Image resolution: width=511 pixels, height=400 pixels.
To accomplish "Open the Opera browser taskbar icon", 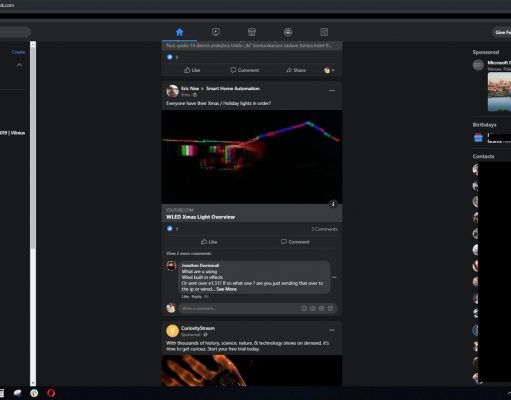I will (51, 393).
